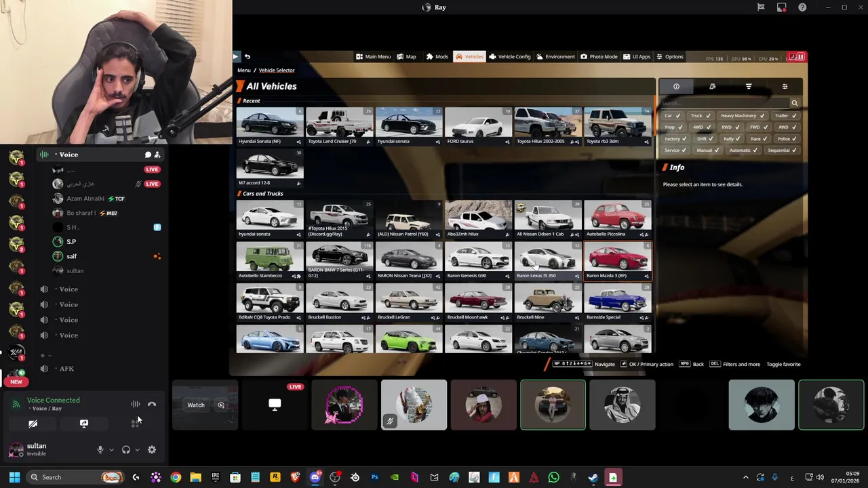The image size is (868, 488).
Task: Open Google Chrome from taskbar
Action: point(176,477)
